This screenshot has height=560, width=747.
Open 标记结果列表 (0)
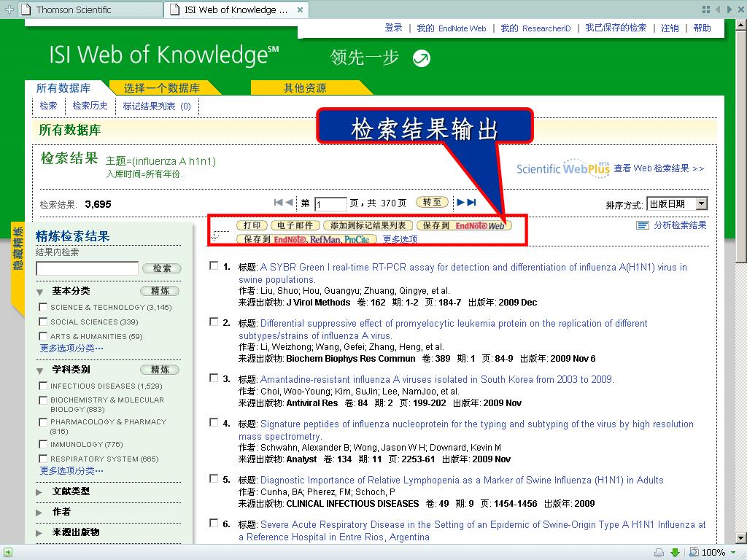coord(157,106)
